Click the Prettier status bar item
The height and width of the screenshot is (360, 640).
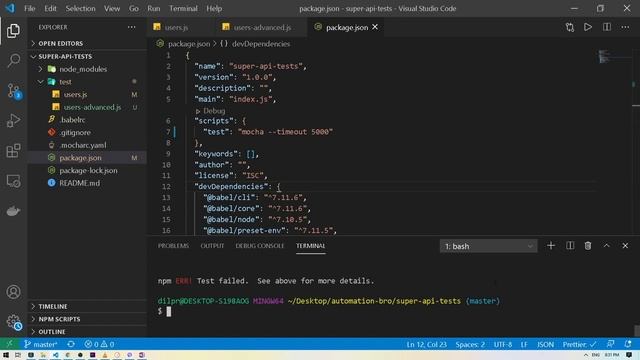tap(579, 344)
